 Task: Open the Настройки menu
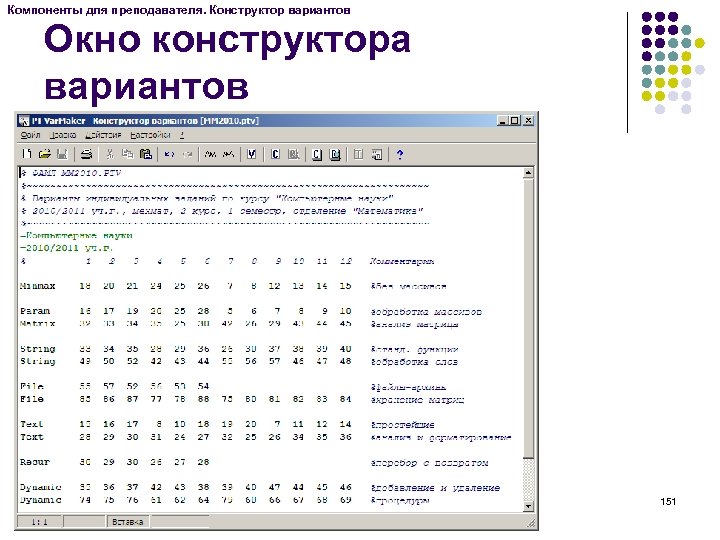coord(150,135)
